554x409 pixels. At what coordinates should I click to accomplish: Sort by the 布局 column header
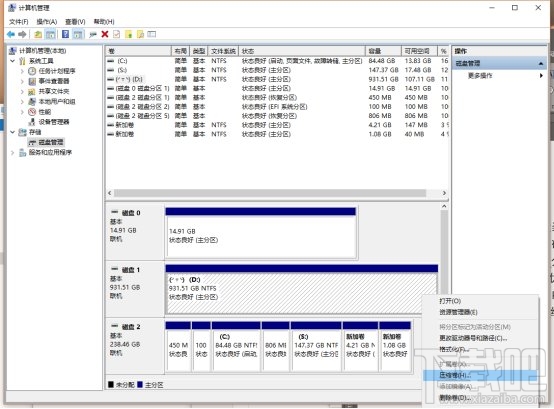[x=181, y=51]
